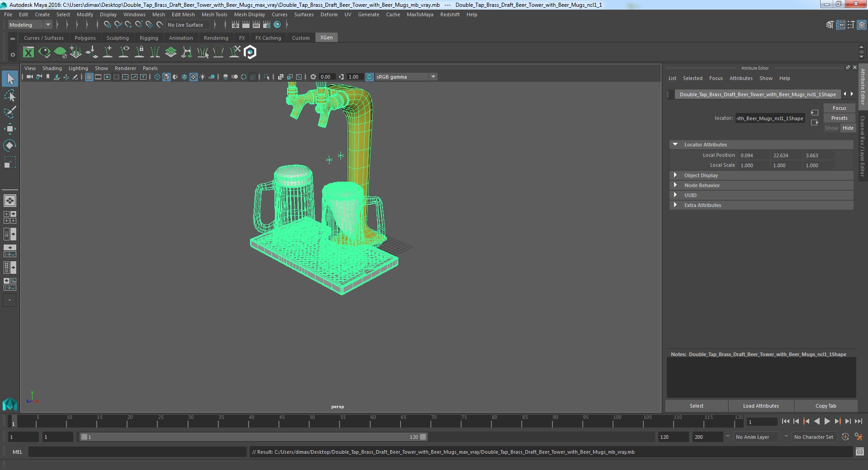The width and height of the screenshot is (868, 470).
Task: Select the arrow Select tool
Action: (10, 79)
